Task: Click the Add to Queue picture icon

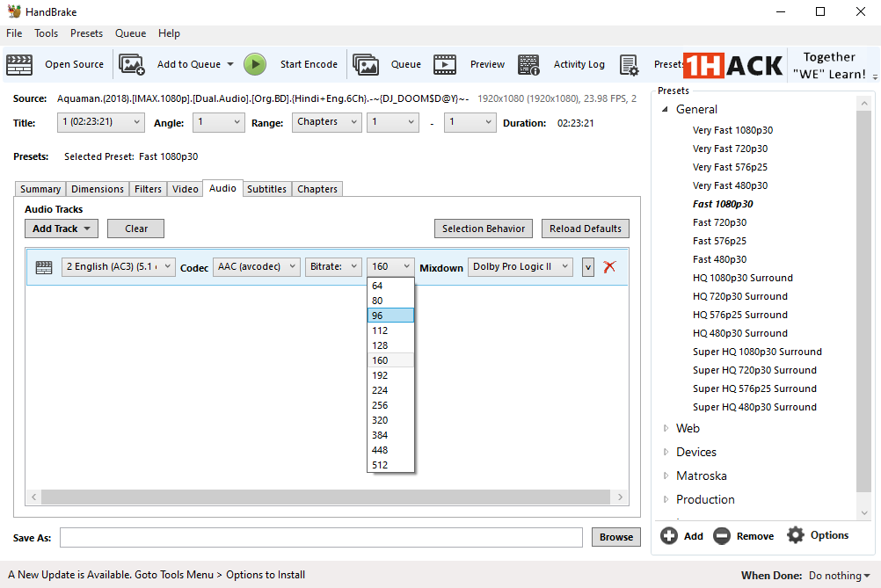Action: point(132,64)
